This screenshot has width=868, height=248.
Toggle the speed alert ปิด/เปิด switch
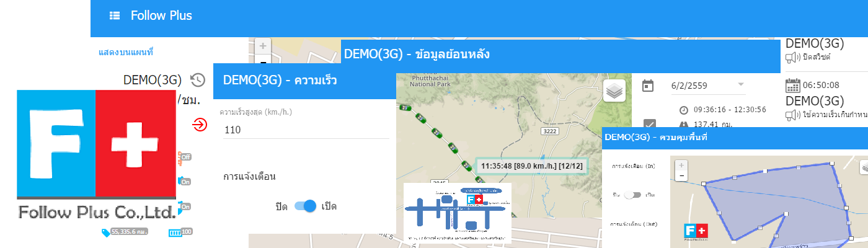(x=305, y=206)
